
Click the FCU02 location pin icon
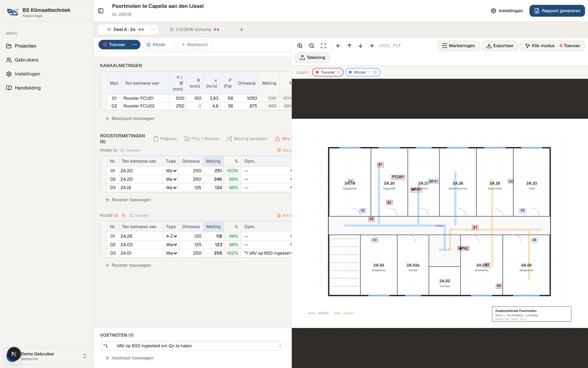pos(123,216)
